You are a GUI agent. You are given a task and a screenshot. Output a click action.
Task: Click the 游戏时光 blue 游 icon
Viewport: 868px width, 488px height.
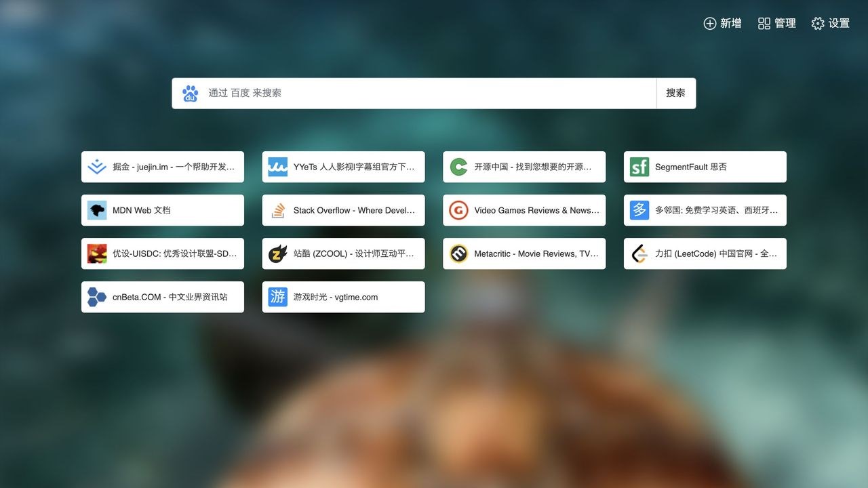pos(278,297)
